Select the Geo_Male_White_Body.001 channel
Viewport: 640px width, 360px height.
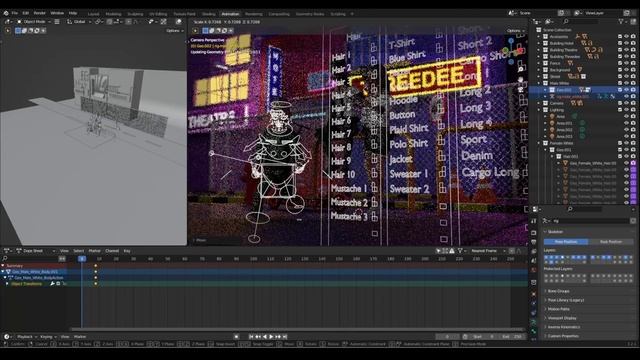tap(34, 271)
